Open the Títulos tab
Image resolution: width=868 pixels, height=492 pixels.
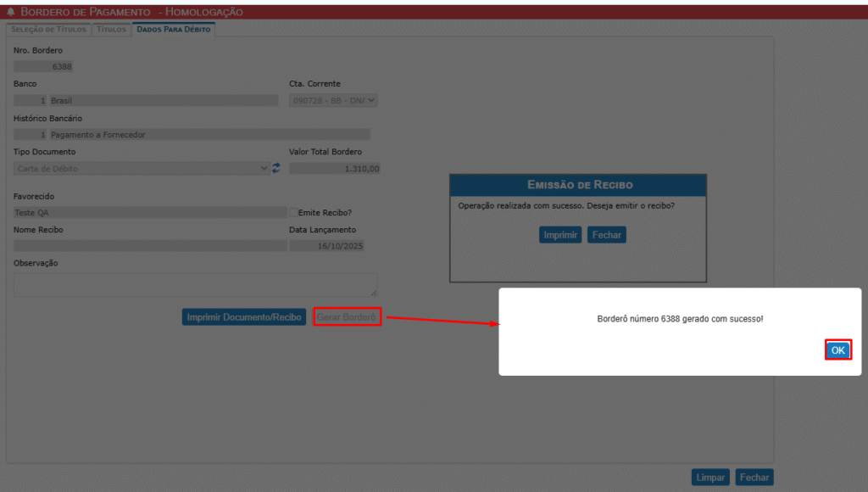(x=111, y=30)
